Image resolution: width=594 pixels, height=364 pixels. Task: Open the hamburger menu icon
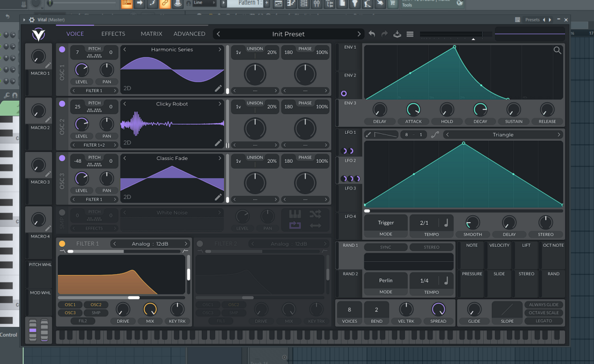coord(410,34)
